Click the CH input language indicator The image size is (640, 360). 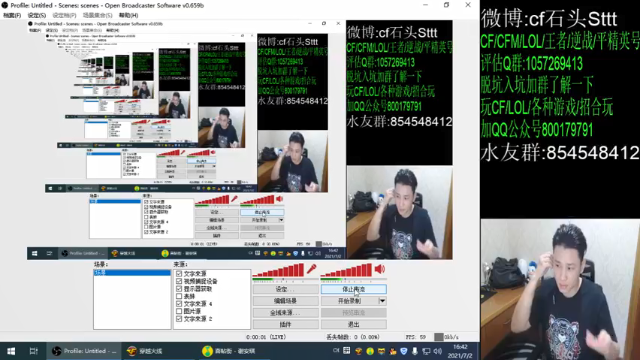pyautogui.click(x=336, y=351)
